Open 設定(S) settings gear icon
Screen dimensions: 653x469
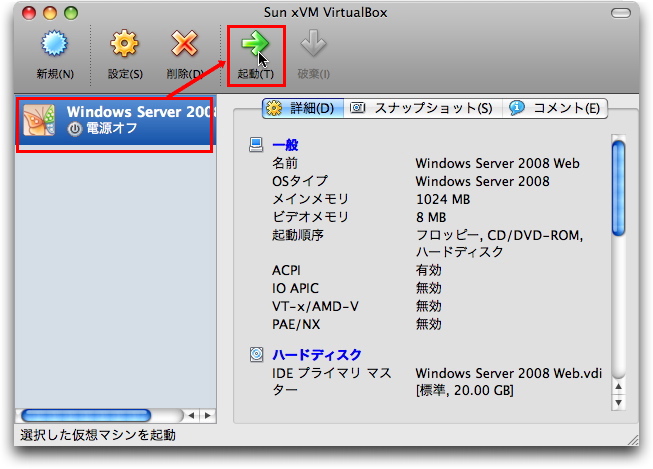(124, 43)
